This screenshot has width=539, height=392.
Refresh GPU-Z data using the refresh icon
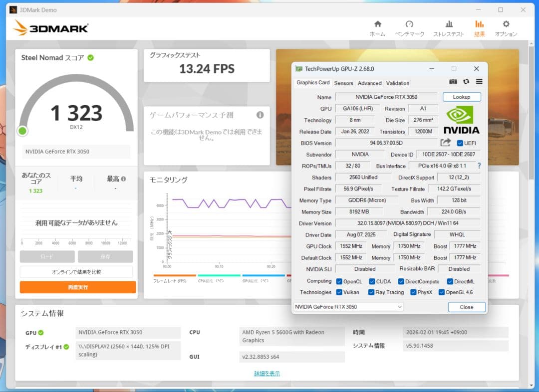(x=466, y=81)
